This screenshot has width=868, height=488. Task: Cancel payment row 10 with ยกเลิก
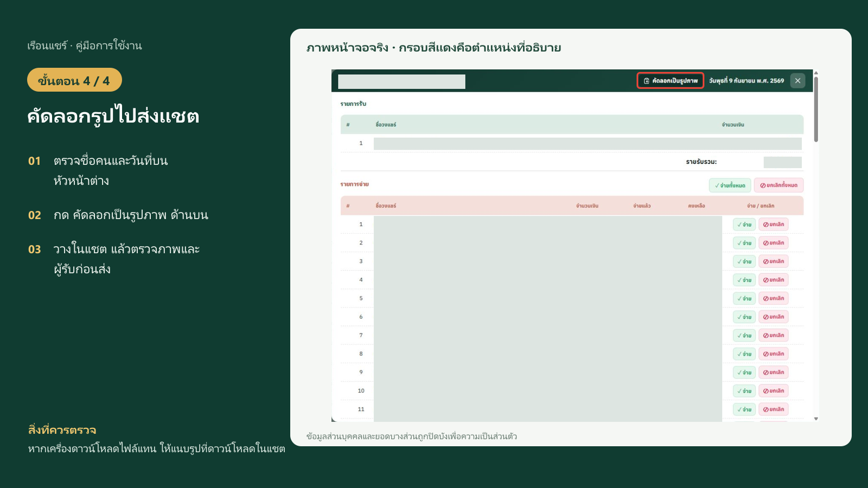pos(774,390)
